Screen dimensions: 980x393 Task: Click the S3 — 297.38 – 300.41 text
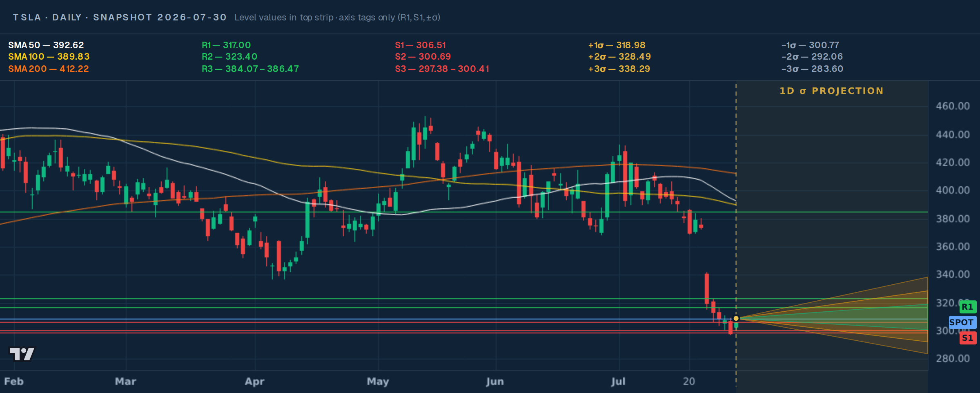tap(442, 69)
